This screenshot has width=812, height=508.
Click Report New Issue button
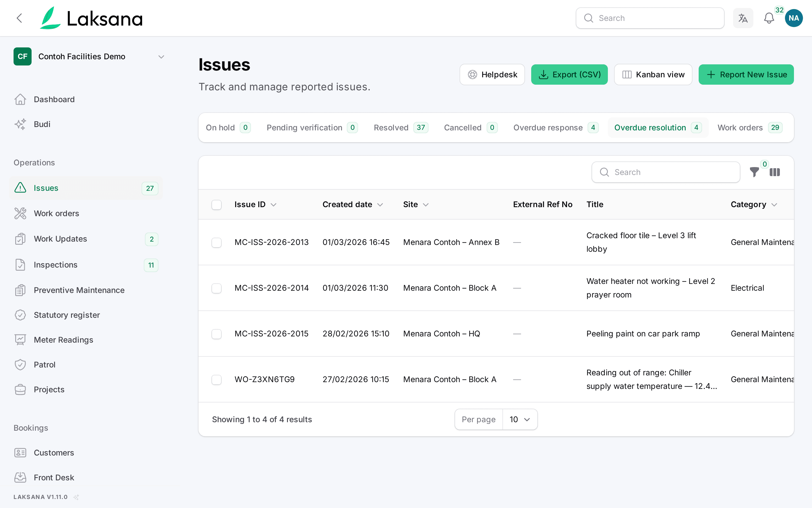746,75
